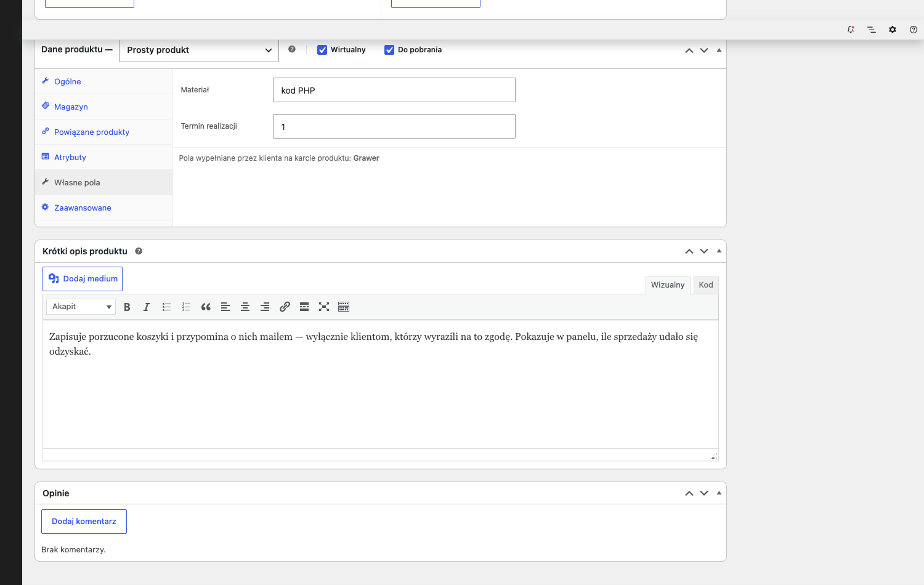Collapse the Opinie panel

719,493
